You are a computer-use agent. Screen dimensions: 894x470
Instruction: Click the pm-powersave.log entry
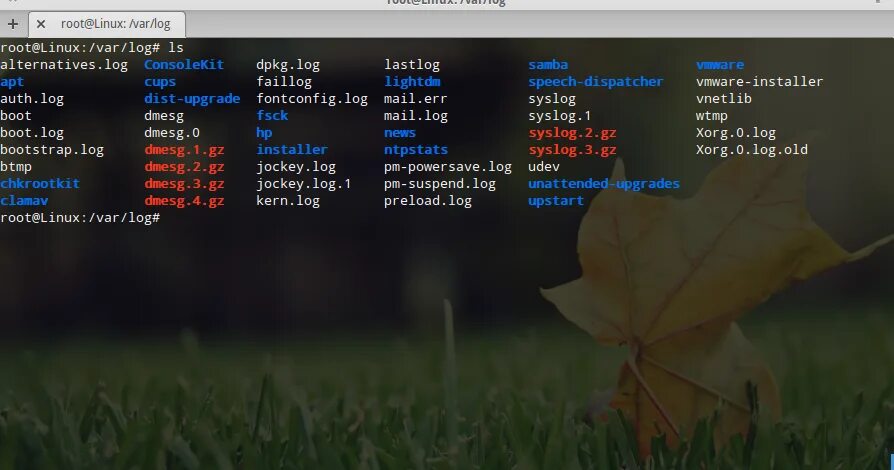pos(448,167)
